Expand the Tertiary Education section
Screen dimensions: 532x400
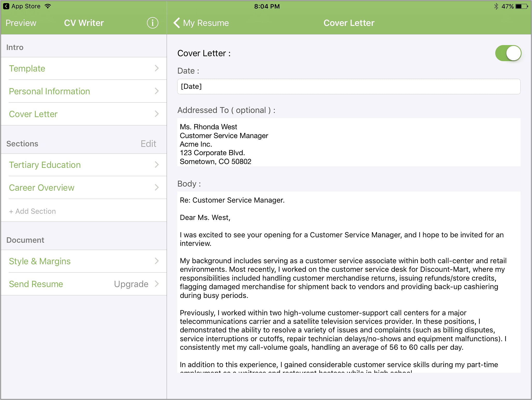coord(83,165)
